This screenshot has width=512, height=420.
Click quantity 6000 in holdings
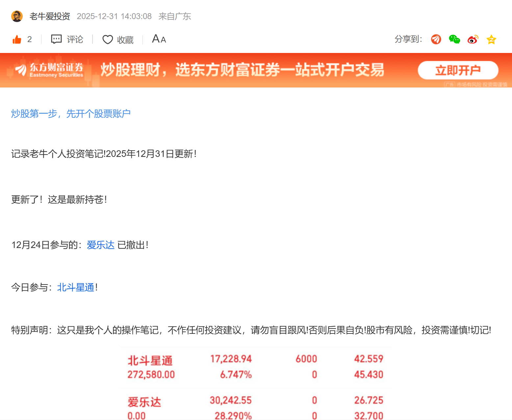(x=306, y=359)
